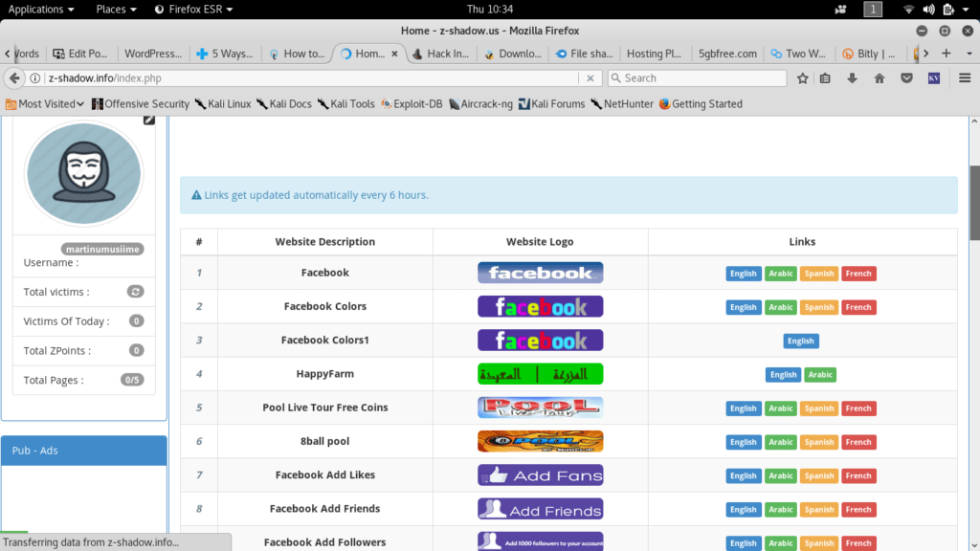Open a new tab with plus button
Screen dimensions: 980x551
(x=947, y=54)
